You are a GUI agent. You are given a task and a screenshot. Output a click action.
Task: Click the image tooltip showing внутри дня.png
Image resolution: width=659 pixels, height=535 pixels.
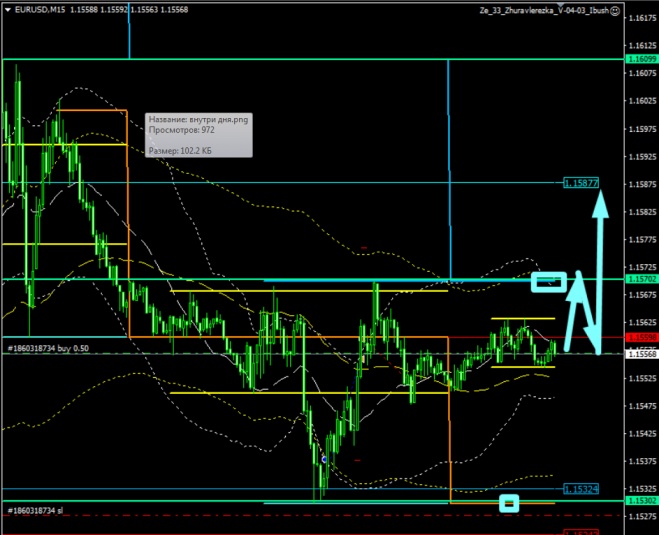pos(197,134)
